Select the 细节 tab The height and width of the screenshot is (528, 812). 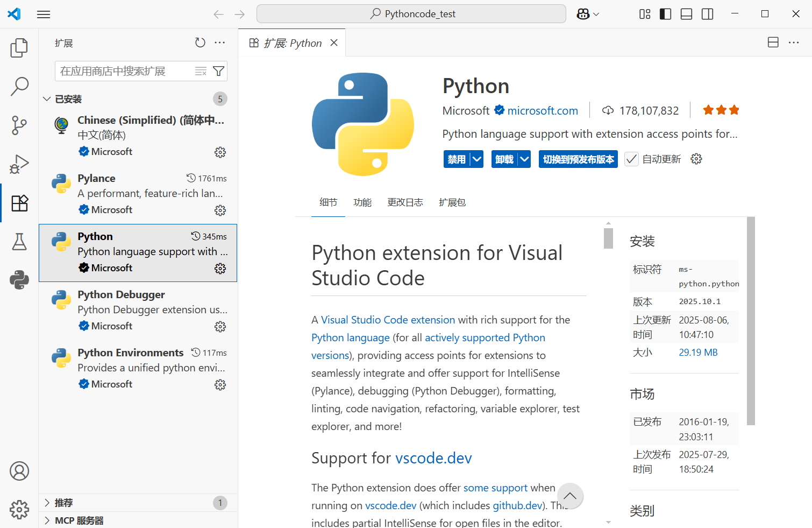[328, 202]
